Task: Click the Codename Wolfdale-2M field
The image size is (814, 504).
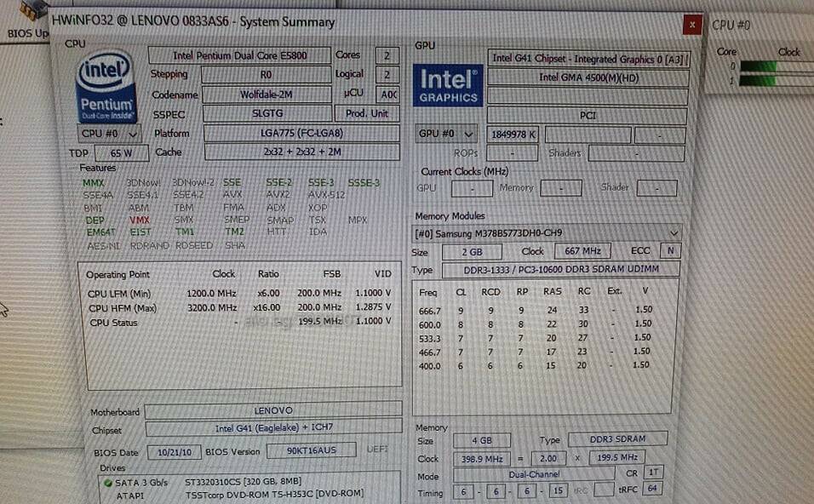Action: click(267, 94)
